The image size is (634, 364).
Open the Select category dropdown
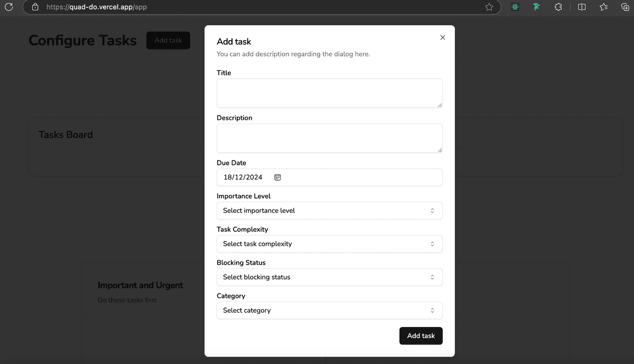point(329,310)
